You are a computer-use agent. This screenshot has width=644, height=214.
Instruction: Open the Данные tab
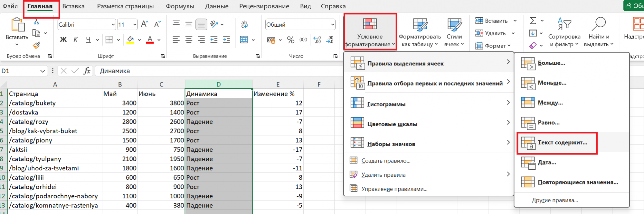point(217,6)
